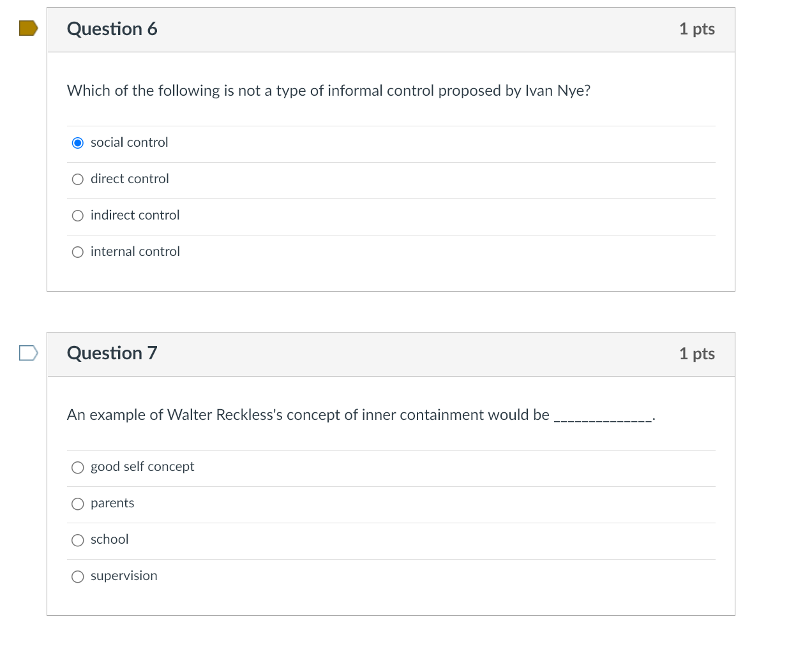Image resolution: width=812 pixels, height=649 pixels.
Task: Click the "school" answer label
Action: click(109, 539)
